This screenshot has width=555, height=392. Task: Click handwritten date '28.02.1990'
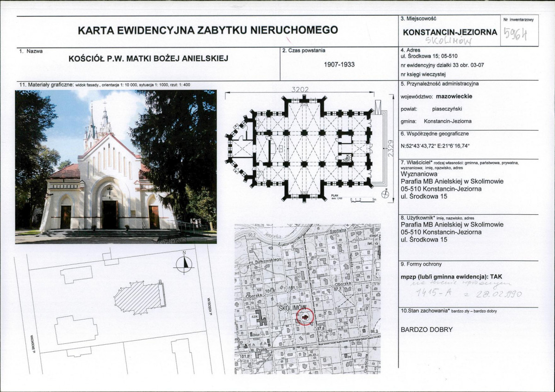pyautogui.click(x=499, y=293)
